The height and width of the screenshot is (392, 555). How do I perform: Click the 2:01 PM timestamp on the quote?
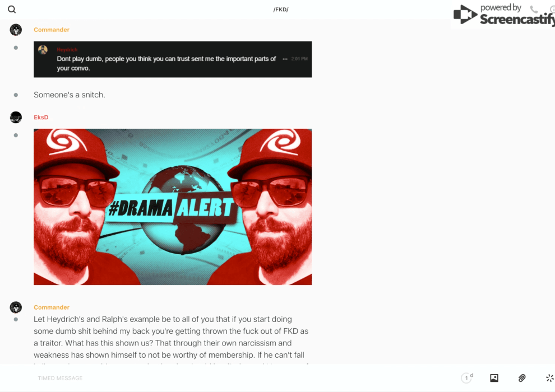[299, 59]
